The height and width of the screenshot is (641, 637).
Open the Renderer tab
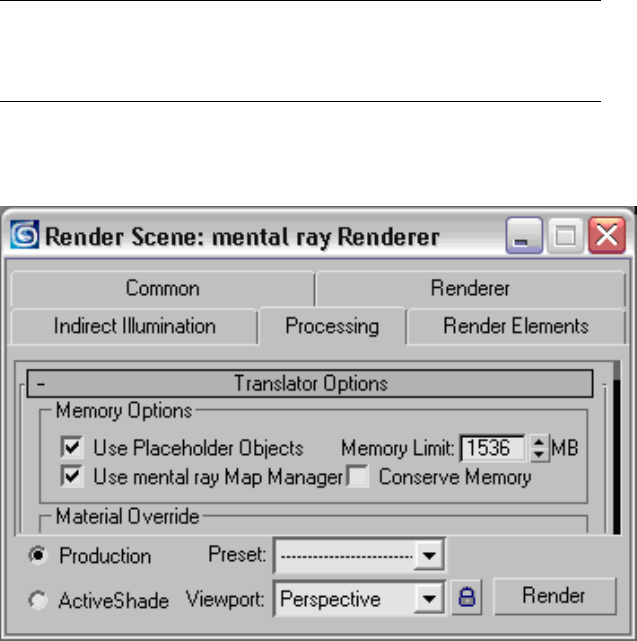pyautogui.click(x=470, y=289)
